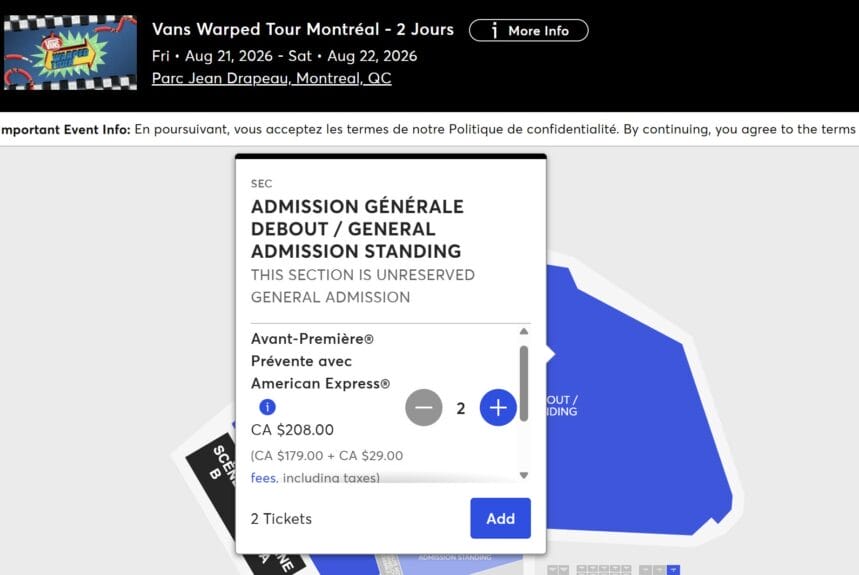This screenshot has width=859, height=575.
Task: Click the blue info icon under American Express
Action: coord(267,407)
